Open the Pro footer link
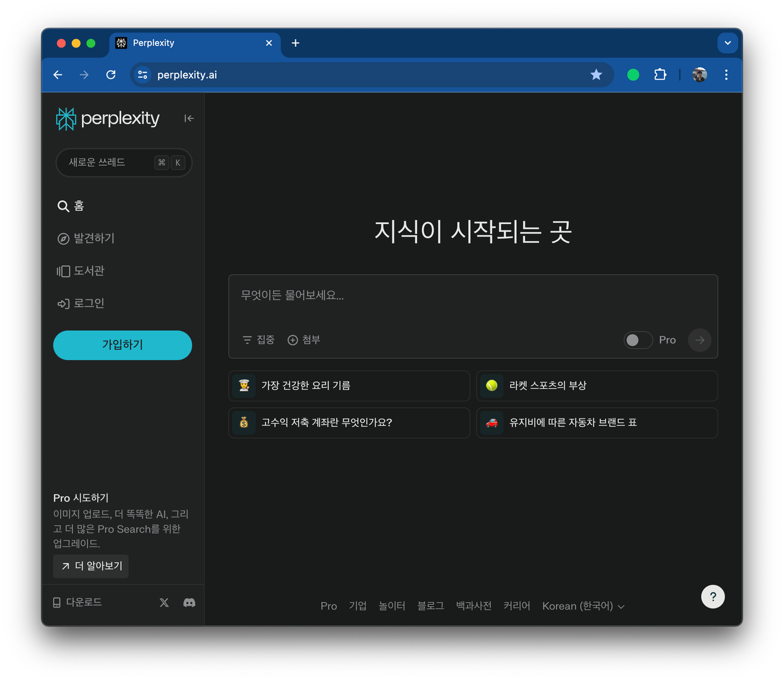784x681 pixels. pyautogui.click(x=328, y=606)
